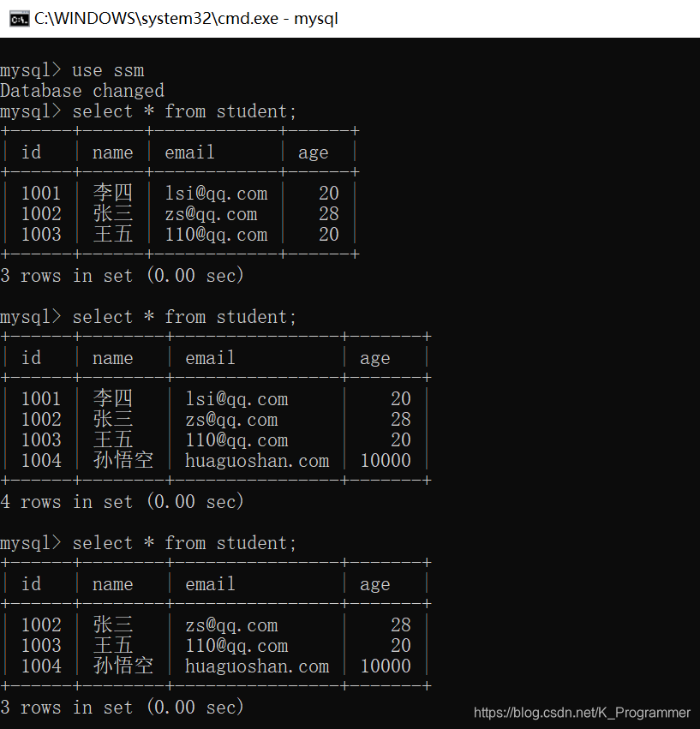The width and height of the screenshot is (700, 729).
Task: Click the cmd.exe icon in title bar
Action: click(x=19, y=20)
